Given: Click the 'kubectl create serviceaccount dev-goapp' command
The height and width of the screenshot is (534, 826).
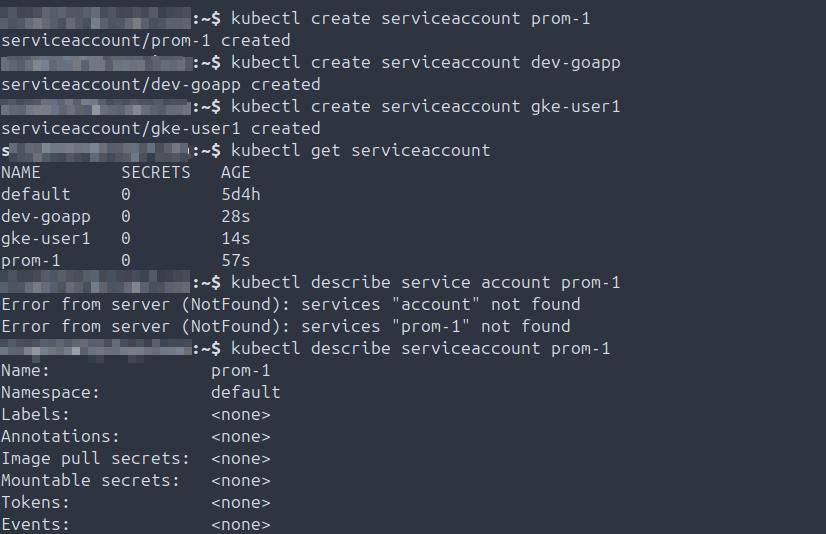Looking at the screenshot, I should click(x=425, y=63).
